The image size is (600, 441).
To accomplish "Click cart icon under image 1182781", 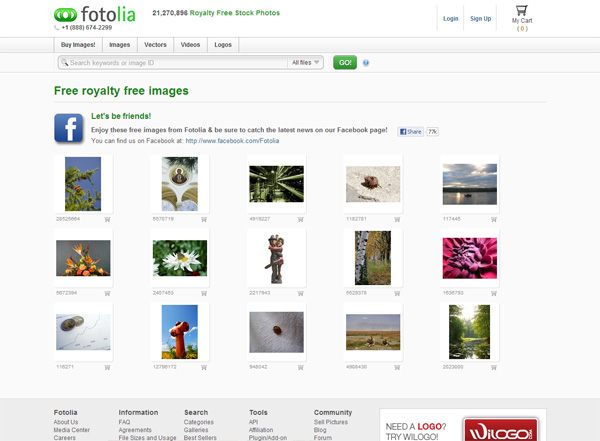I will (398, 218).
